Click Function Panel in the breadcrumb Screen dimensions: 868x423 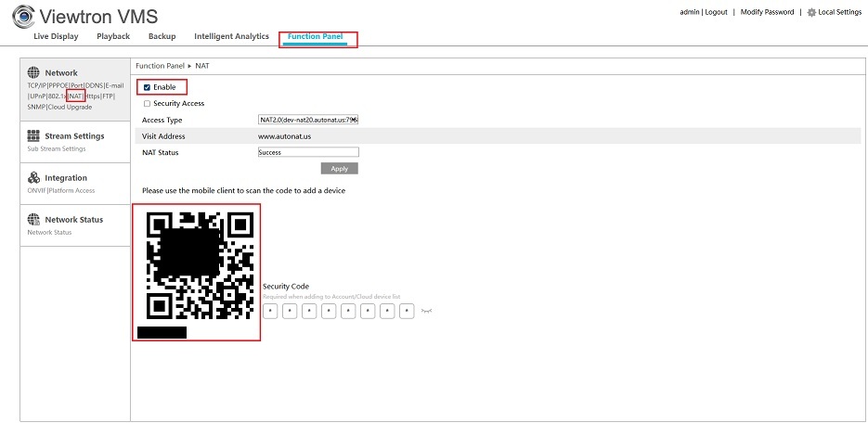[160, 66]
